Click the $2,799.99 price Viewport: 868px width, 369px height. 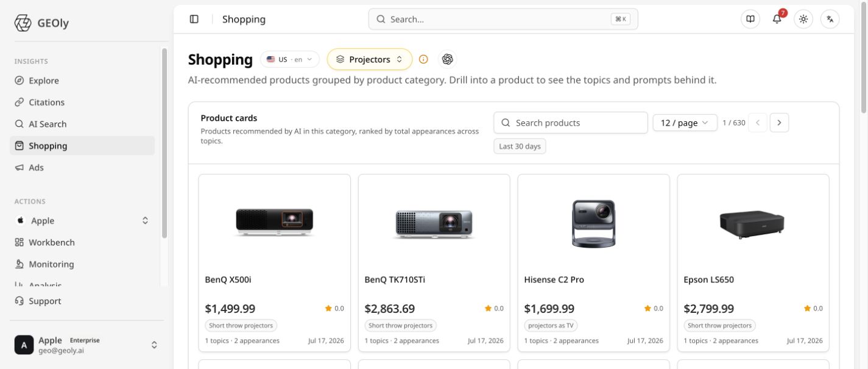709,309
